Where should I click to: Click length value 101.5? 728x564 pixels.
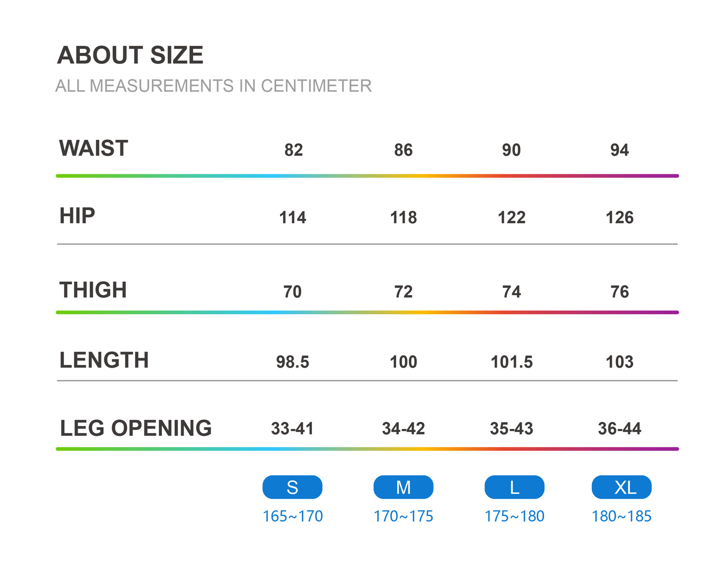coord(511,362)
